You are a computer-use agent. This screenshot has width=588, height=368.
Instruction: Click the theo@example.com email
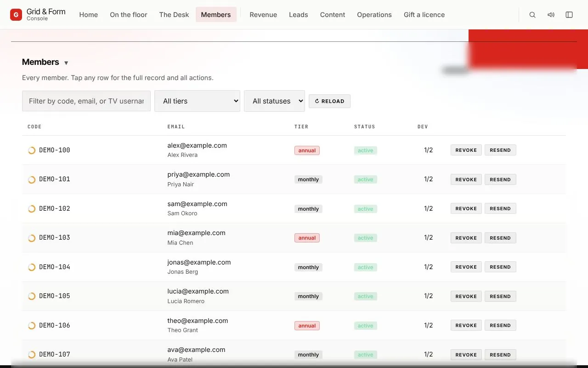coord(198,321)
